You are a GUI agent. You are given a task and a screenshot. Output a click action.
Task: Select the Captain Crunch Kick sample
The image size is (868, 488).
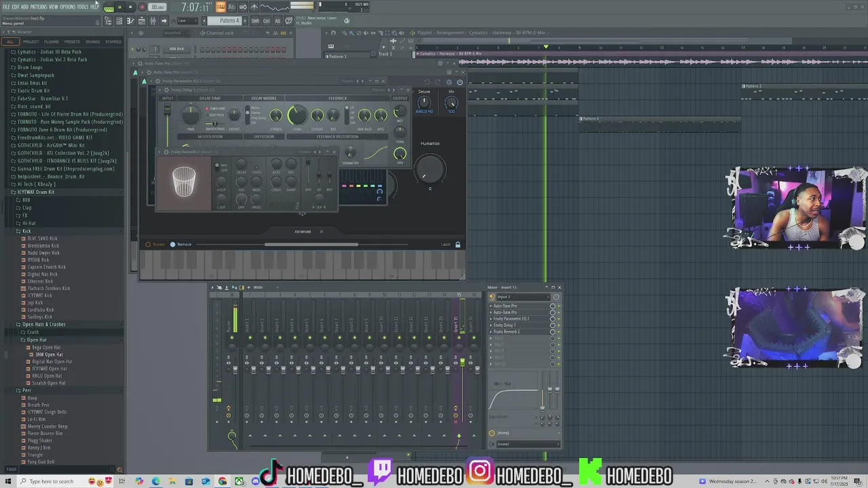click(x=46, y=267)
